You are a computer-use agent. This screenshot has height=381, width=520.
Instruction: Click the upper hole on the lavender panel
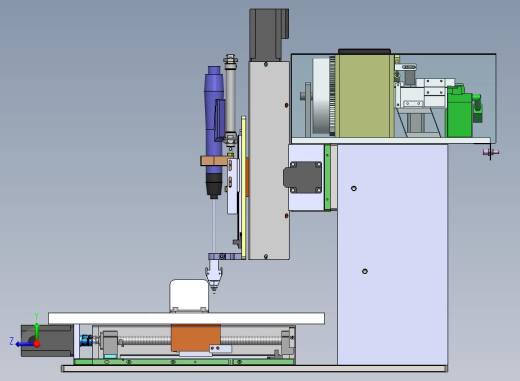354,188
